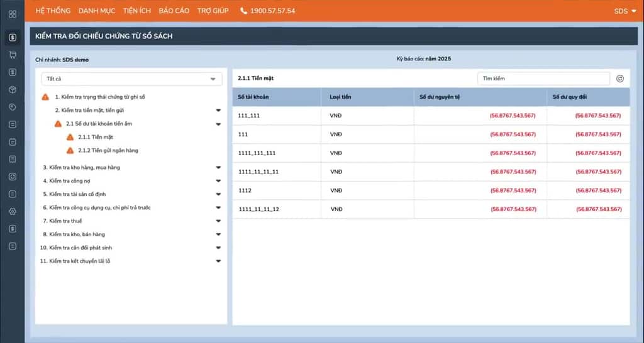Viewport: 644px width, 343px height.
Task: Expand arrow for 4. Kiểm tra công nợ
Action: click(x=218, y=181)
